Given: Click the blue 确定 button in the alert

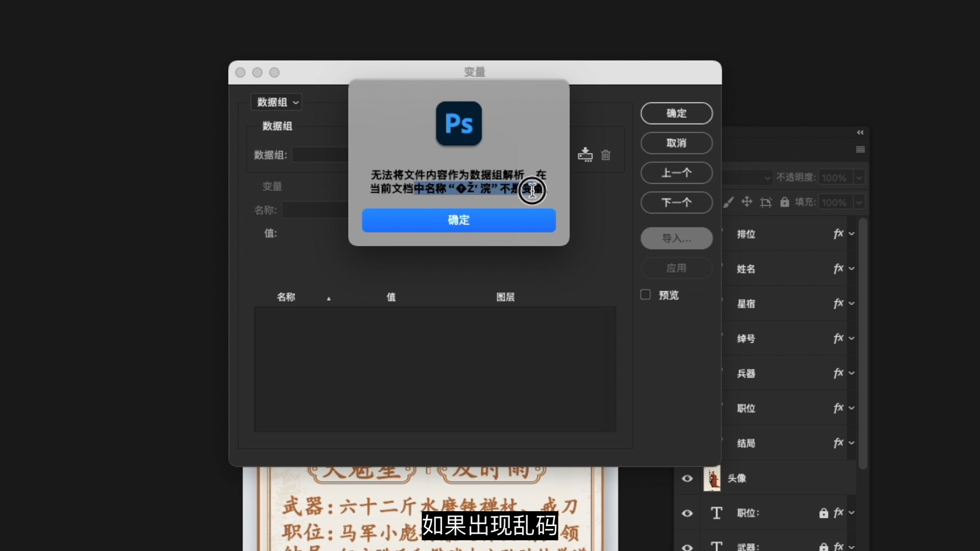Looking at the screenshot, I should click(458, 220).
